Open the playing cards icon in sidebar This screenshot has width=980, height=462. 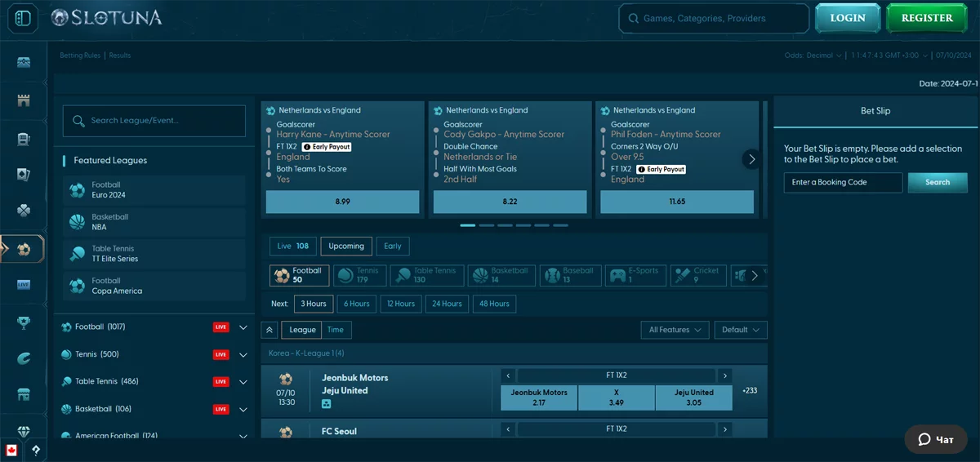(x=24, y=175)
